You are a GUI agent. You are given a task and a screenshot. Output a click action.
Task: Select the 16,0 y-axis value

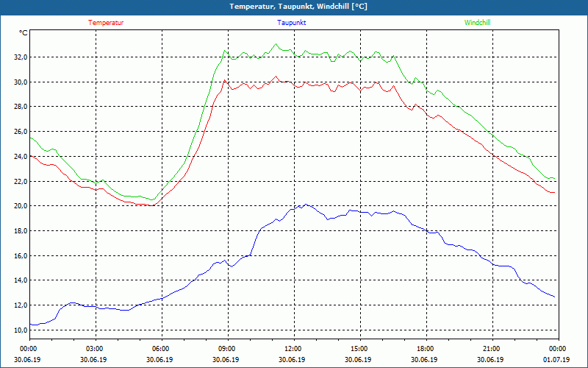click(x=21, y=255)
